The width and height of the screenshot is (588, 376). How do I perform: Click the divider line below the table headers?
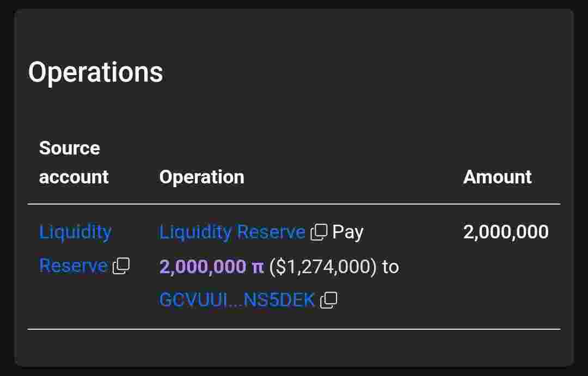tap(294, 204)
